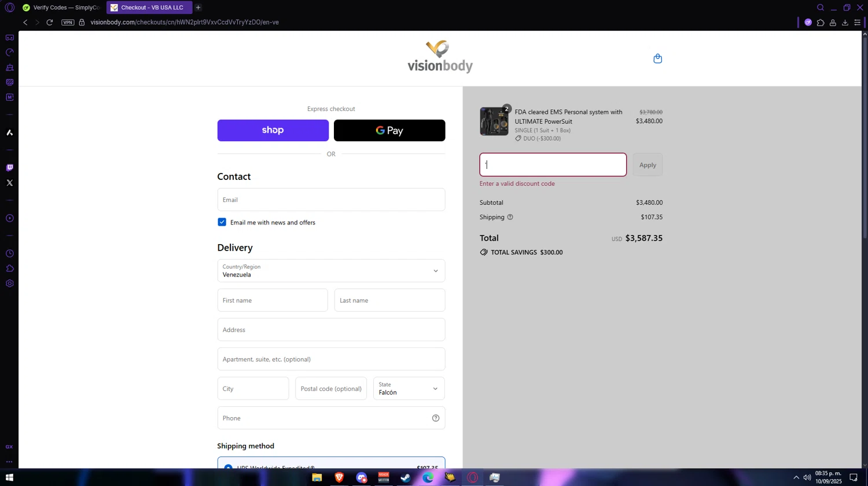Open the shopping bag cart icon

click(657, 58)
